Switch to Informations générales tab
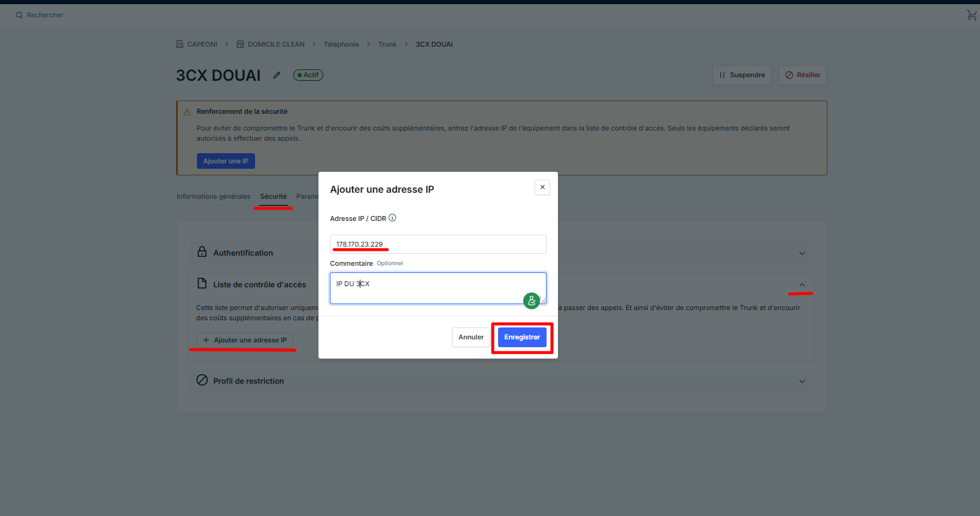This screenshot has width=980, height=516. point(214,196)
